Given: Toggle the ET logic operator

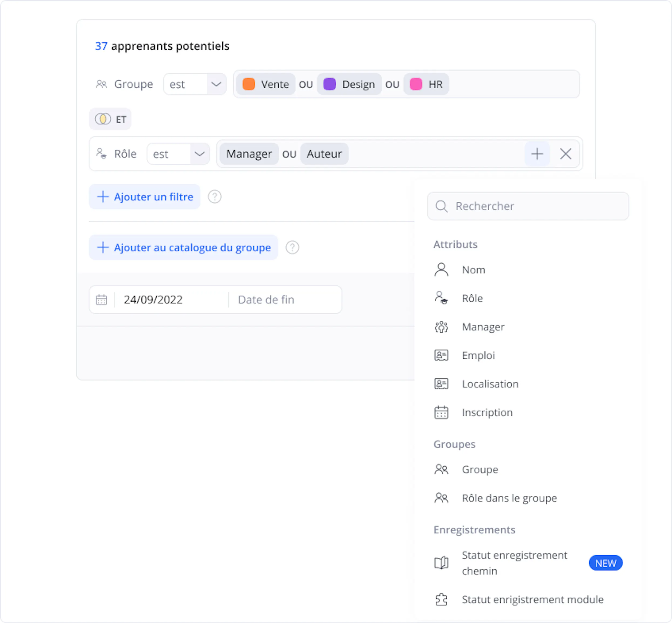Looking at the screenshot, I should pos(110,119).
